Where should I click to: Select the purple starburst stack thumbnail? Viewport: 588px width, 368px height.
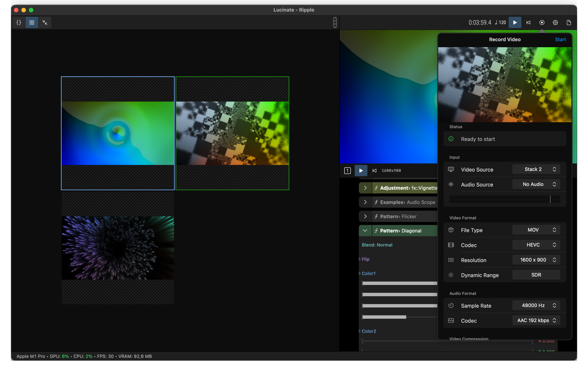point(118,248)
